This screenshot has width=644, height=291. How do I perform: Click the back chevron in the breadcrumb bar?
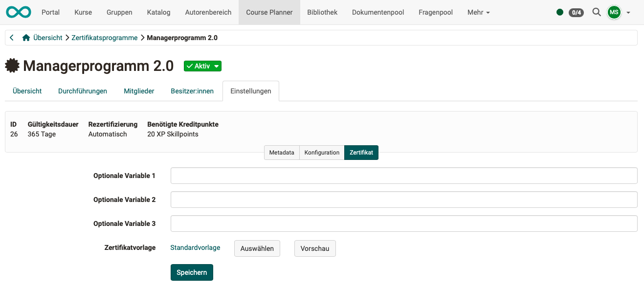[x=11, y=37]
